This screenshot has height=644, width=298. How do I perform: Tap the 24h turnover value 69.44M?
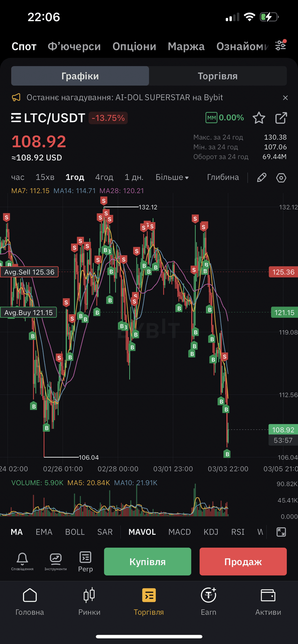pyautogui.click(x=275, y=157)
